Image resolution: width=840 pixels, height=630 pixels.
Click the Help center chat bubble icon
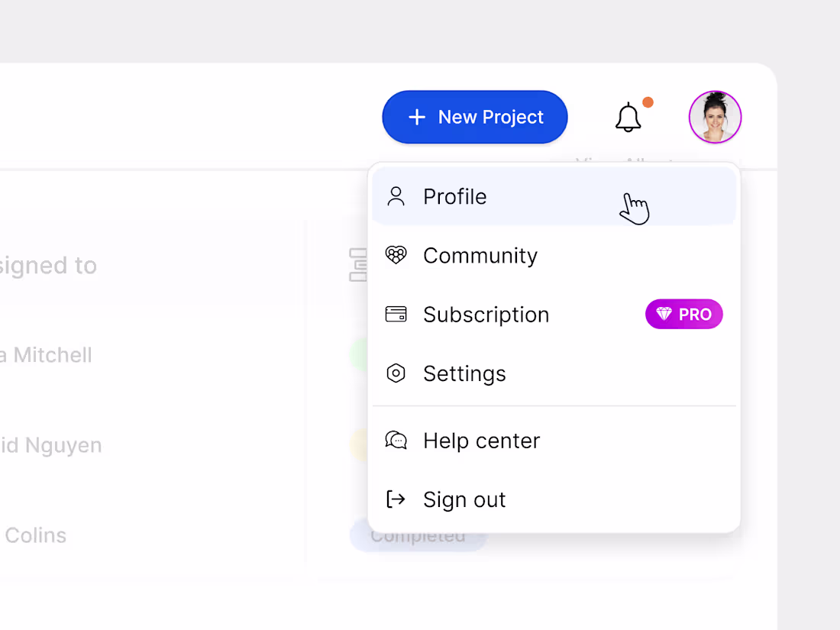click(x=396, y=440)
